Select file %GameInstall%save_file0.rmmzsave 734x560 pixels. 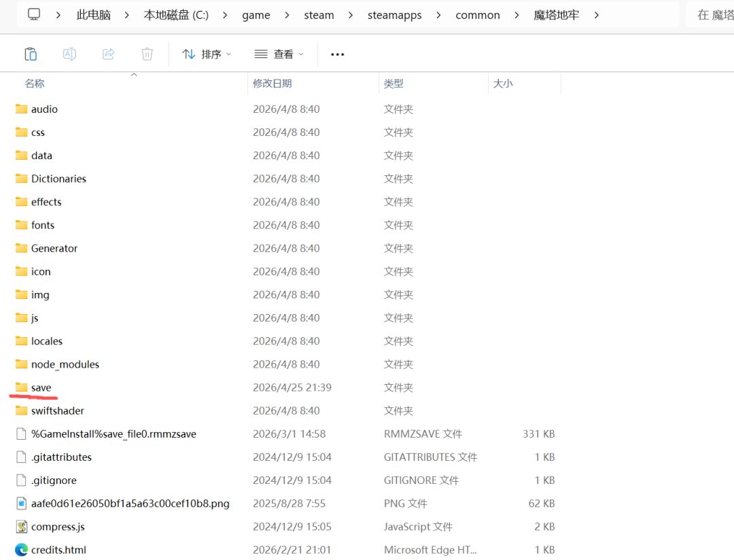coord(113,434)
